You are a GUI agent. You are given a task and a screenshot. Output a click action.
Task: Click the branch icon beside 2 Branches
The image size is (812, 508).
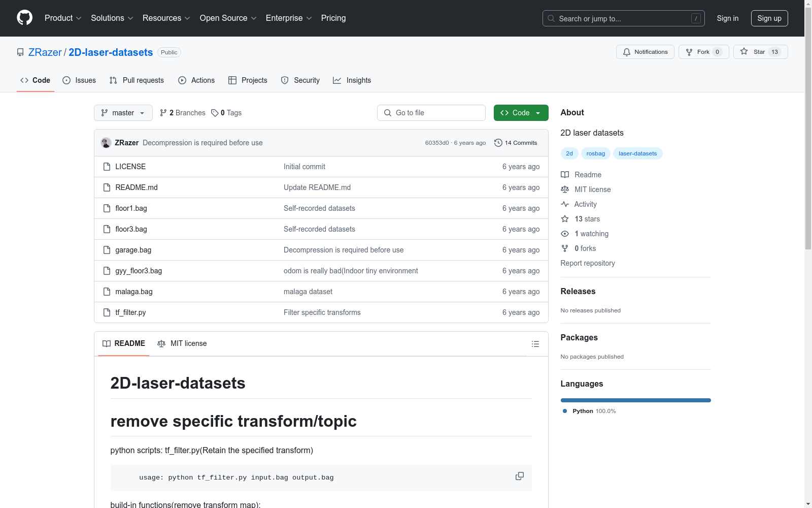click(163, 113)
